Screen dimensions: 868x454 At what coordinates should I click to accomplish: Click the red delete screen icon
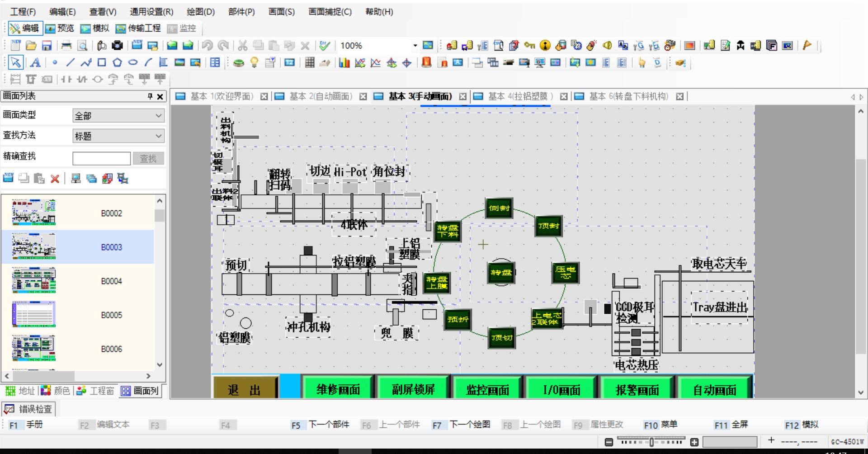55,179
